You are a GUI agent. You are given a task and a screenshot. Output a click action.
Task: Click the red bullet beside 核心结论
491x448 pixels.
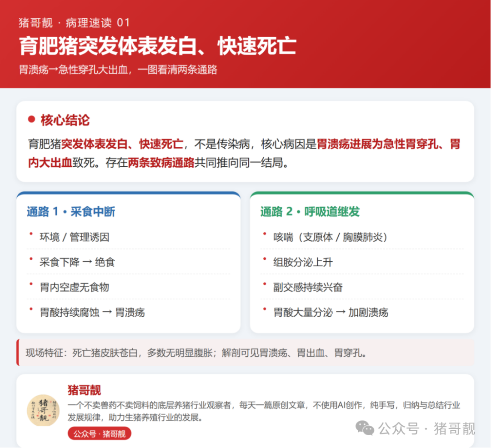point(32,119)
